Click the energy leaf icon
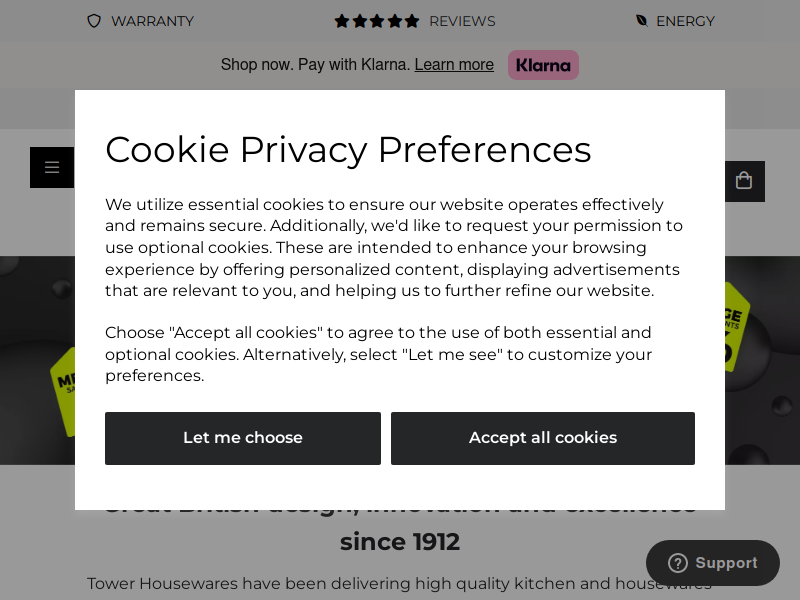This screenshot has width=800, height=600. click(x=642, y=20)
